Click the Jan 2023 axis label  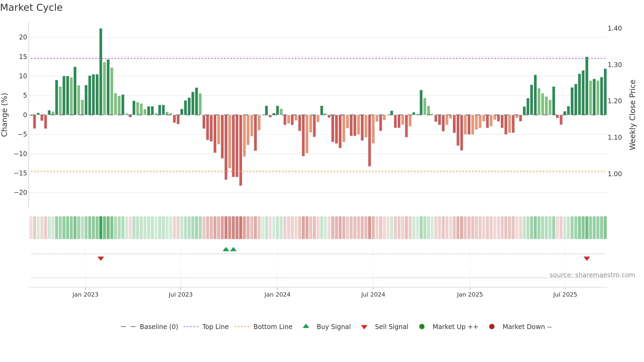pos(85,294)
